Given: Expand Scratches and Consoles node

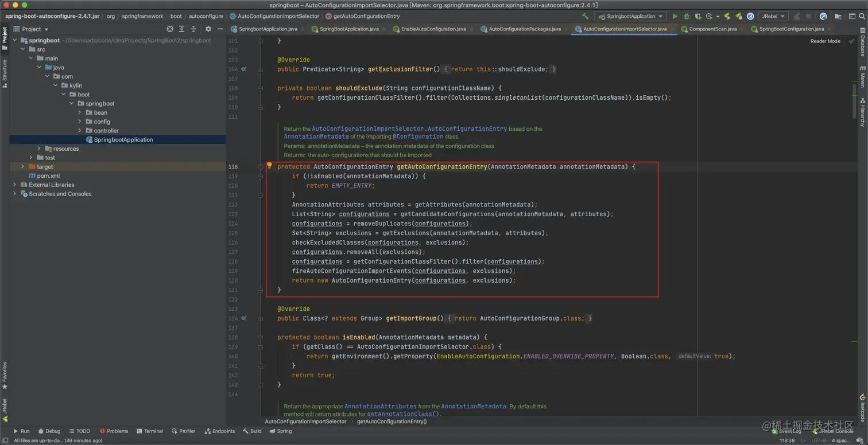Looking at the screenshot, I should tap(15, 194).
